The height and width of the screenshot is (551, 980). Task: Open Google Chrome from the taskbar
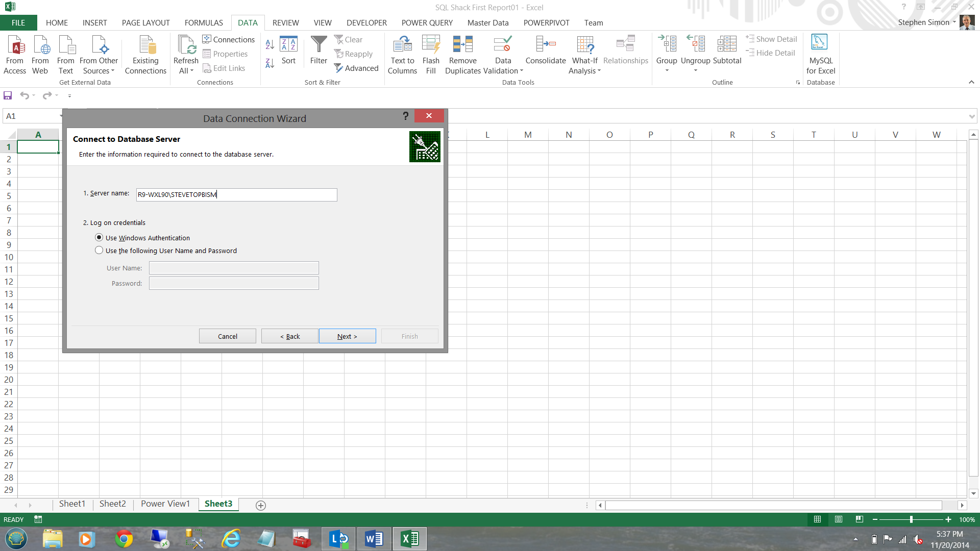(x=124, y=539)
